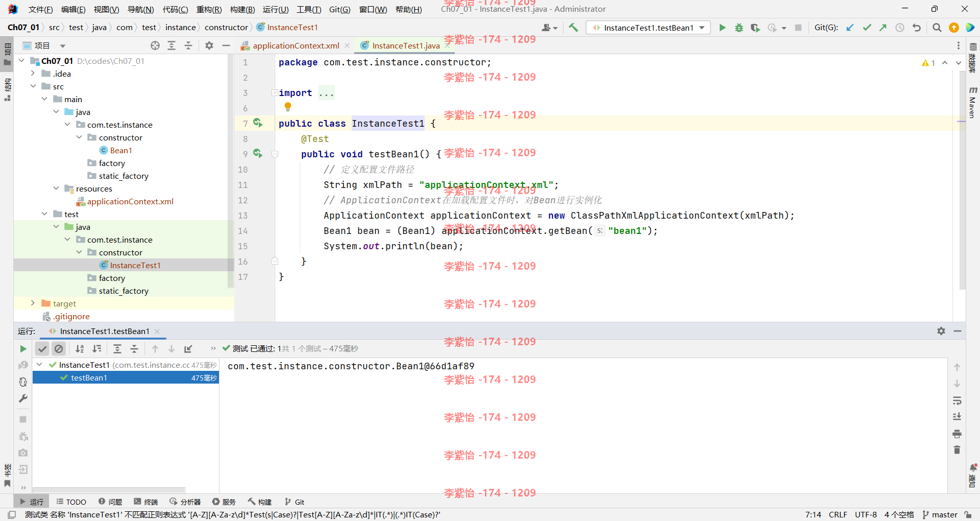Open the 文件(F) menu
Image resolution: width=980 pixels, height=521 pixels.
tap(40, 9)
